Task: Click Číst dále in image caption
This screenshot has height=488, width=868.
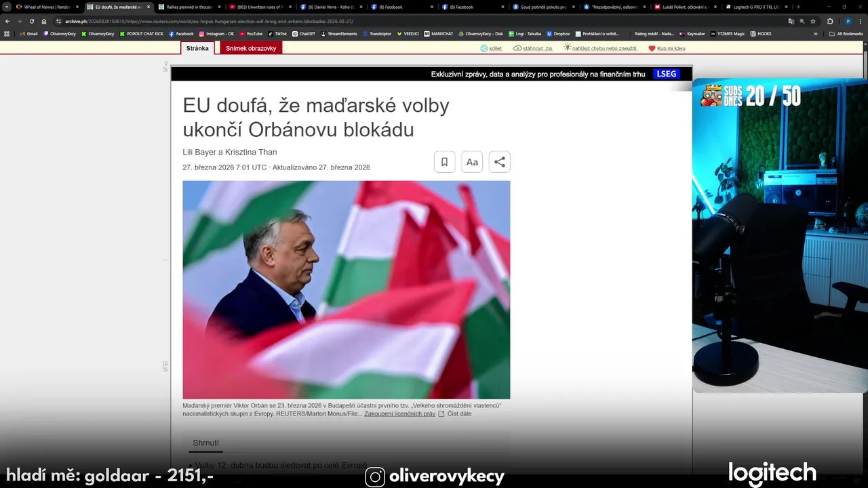Action: (459, 413)
